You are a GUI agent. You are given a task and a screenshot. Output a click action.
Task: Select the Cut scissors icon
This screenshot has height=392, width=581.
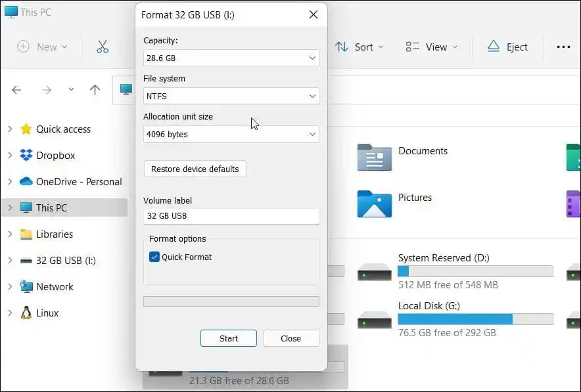pyautogui.click(x=102, y=47)
